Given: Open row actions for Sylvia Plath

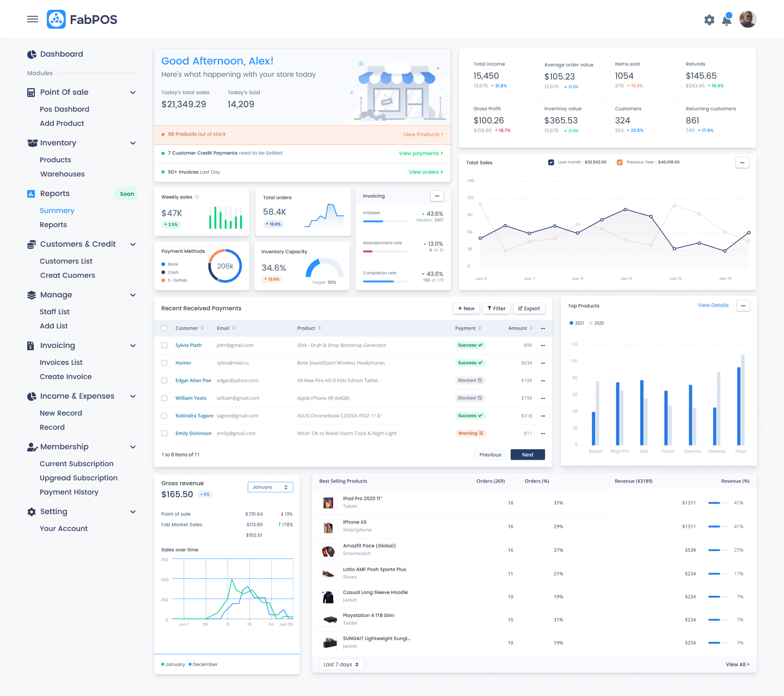Looking at the screenshot, I should click(543, 345).
